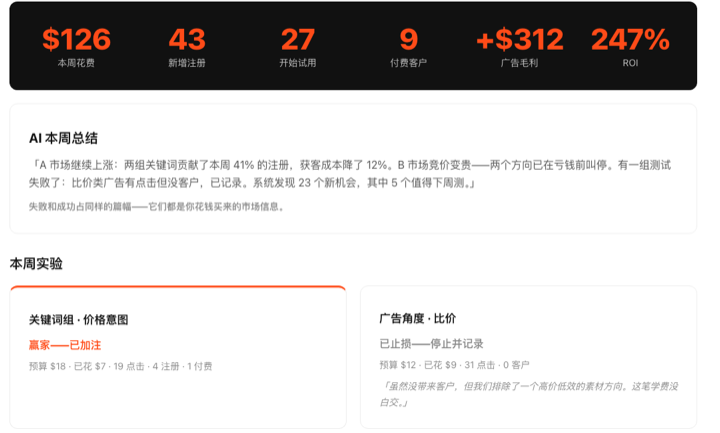Screen dimensions: 720x433
Task: Click the stats line 预算 $12 · 已花 $9
Action: 454,365
